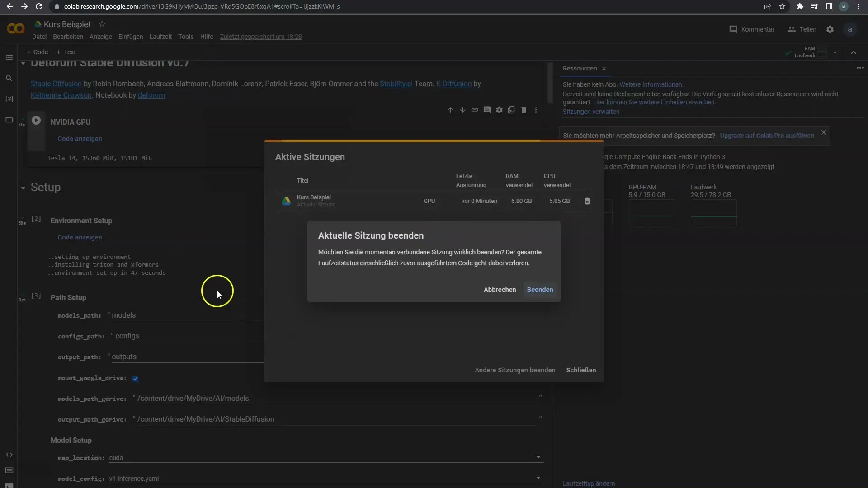Edit the configs_path field
868x488 pixels.
pos(189,336)
